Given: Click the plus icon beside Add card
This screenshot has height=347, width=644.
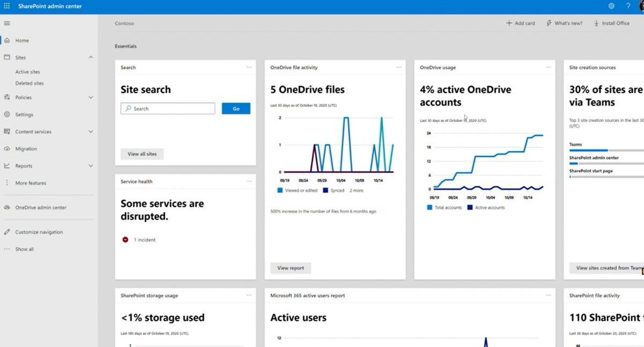Looking at the screenshot, I should pyautogui.click(x=509, y=23).
